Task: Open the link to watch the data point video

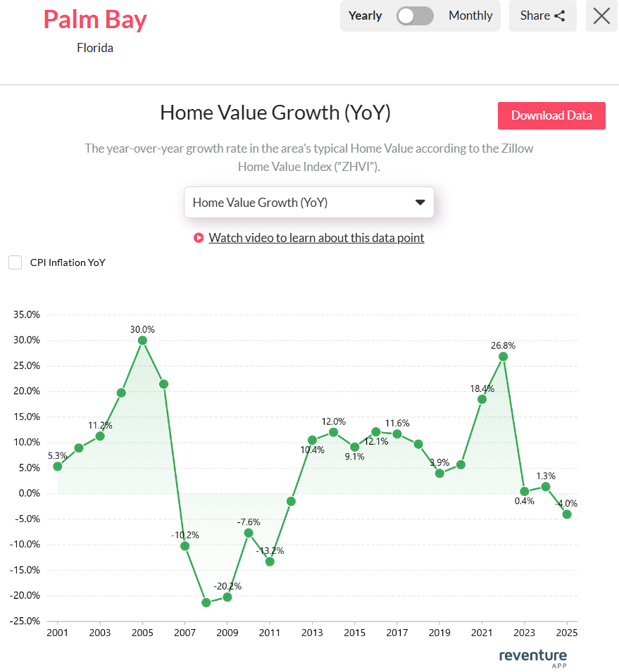Action: click(316, 238)
